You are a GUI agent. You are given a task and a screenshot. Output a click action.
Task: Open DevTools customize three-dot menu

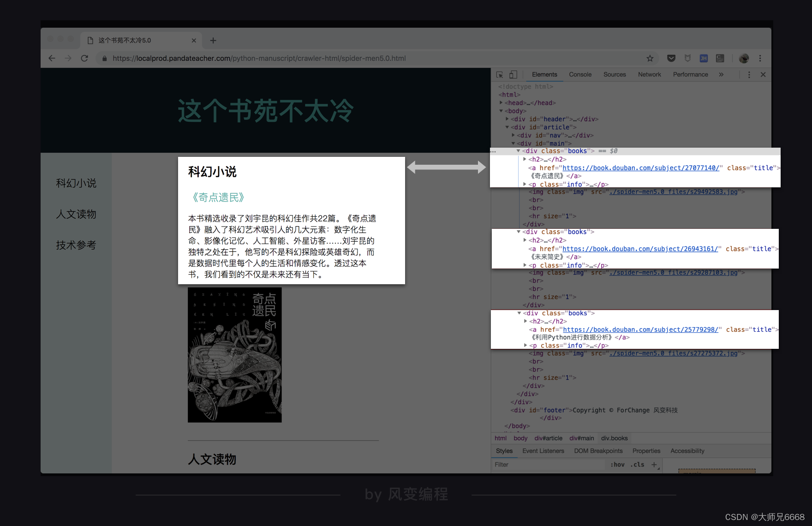tap(749, 74)
